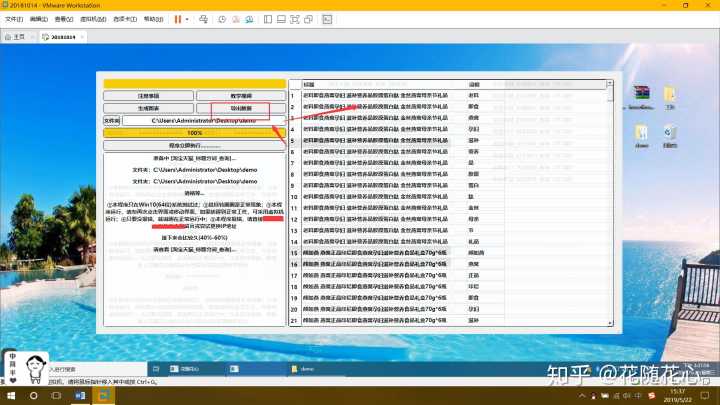Click the VMware pause virtual machine icon
The image size is (720, 405).
[178, 19]
